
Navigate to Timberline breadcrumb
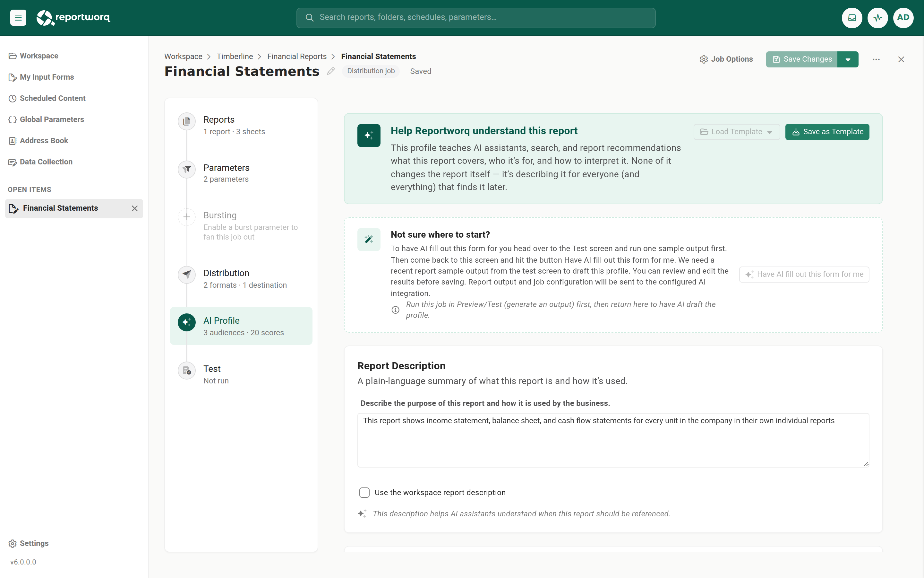click(235, 57)
